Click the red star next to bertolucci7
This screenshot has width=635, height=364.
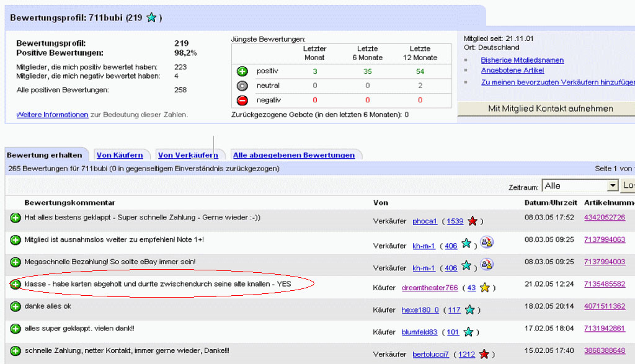(x=484, y=355)
